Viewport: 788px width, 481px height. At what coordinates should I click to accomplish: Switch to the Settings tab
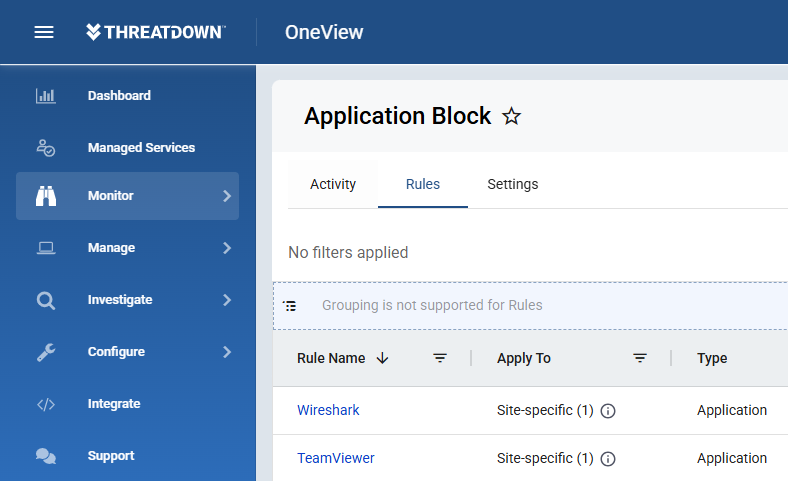pos(513,184)
